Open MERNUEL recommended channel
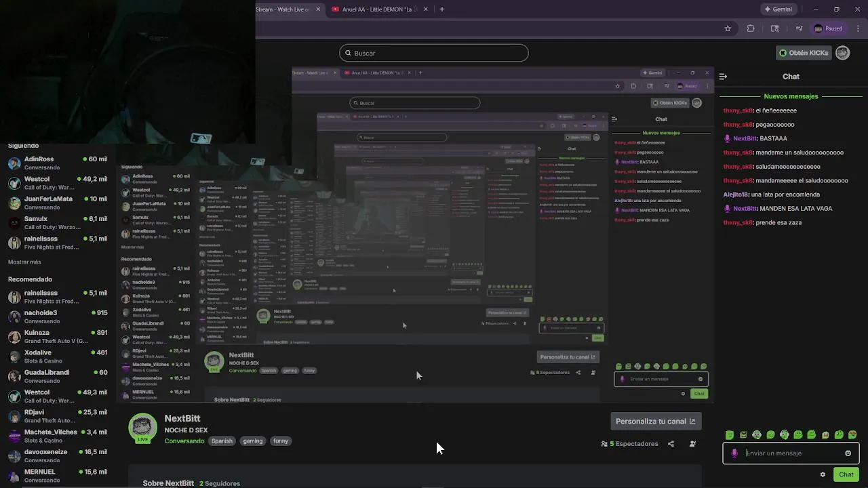 [58, 475]
